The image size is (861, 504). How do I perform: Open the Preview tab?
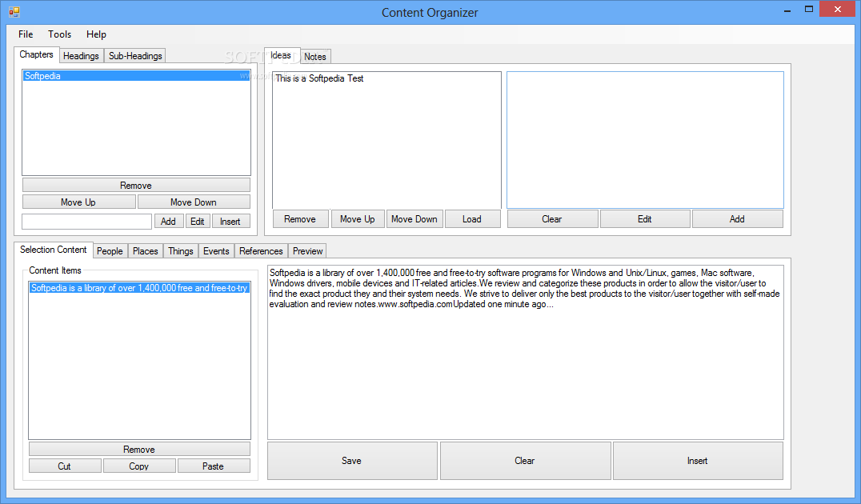coord(307,251)
